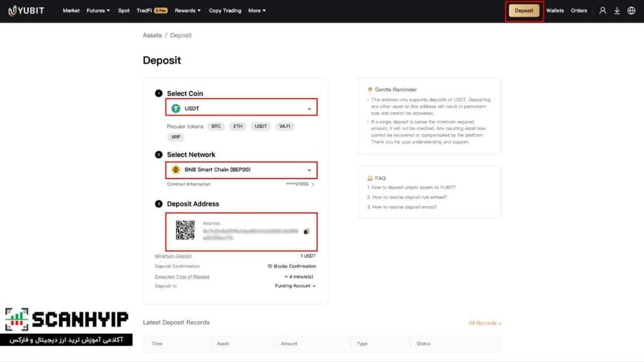
Task: Click the Asset column header
Action: 223,344
